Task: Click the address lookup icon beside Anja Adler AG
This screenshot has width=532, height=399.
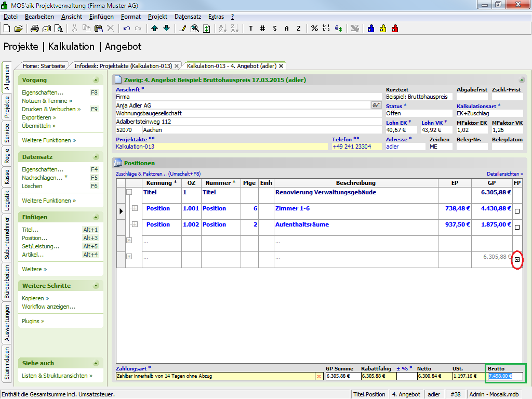Action: tap(376, 105)
